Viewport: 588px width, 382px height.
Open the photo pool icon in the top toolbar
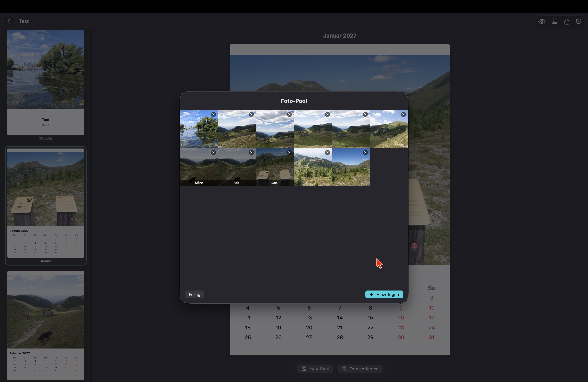[x=554, y=21]
